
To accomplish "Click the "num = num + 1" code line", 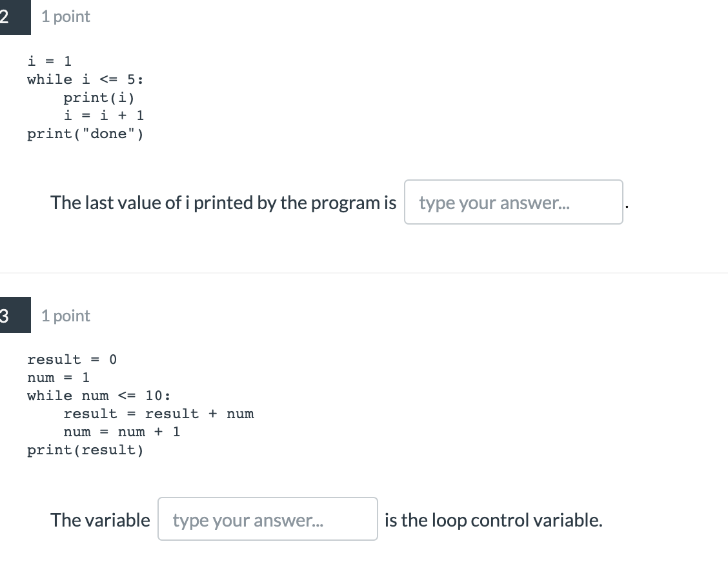I will coord(122,432).
